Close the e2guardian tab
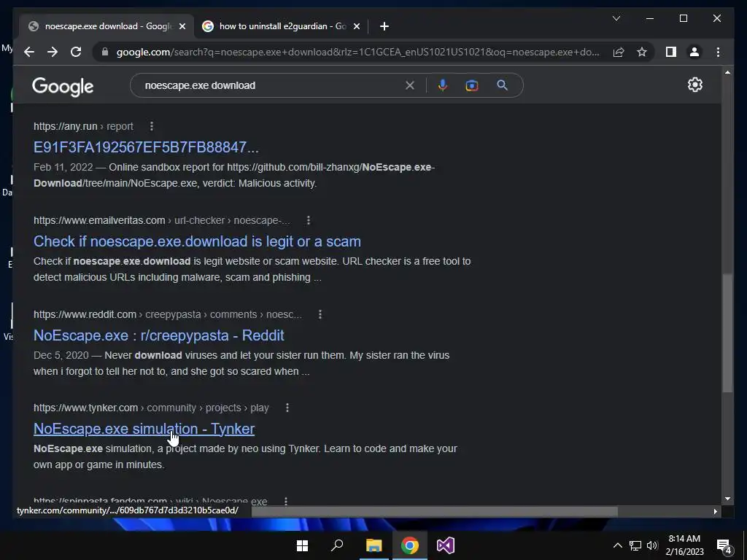Viewport: 747px width, 560px height. click(356, 26)
